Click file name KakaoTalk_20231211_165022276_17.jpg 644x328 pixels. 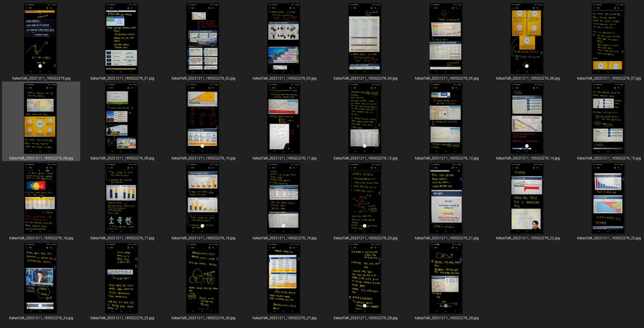coord(123,238)
